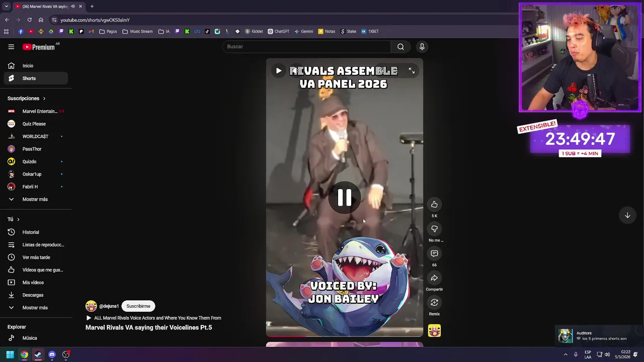
Task: Open WORLDCAST subscription channel
Action: click(x=36, y=136)
